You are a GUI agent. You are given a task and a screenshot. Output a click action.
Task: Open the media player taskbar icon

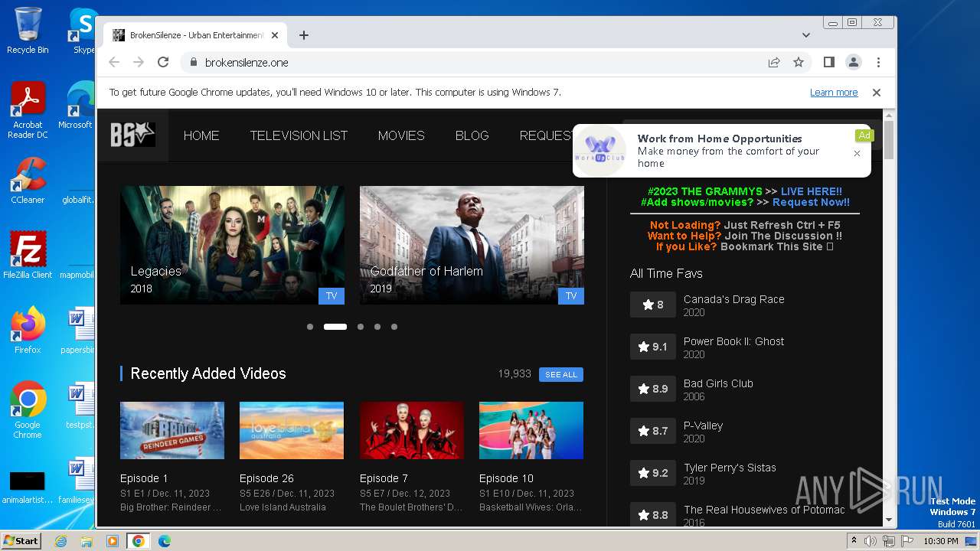pos(113,541)
